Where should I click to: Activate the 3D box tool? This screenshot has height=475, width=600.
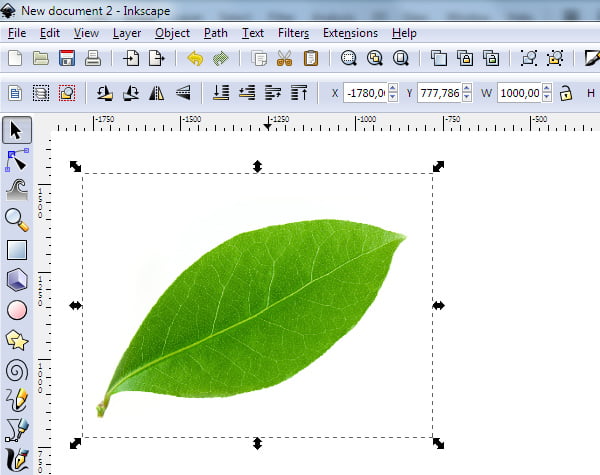click(17, 280)
